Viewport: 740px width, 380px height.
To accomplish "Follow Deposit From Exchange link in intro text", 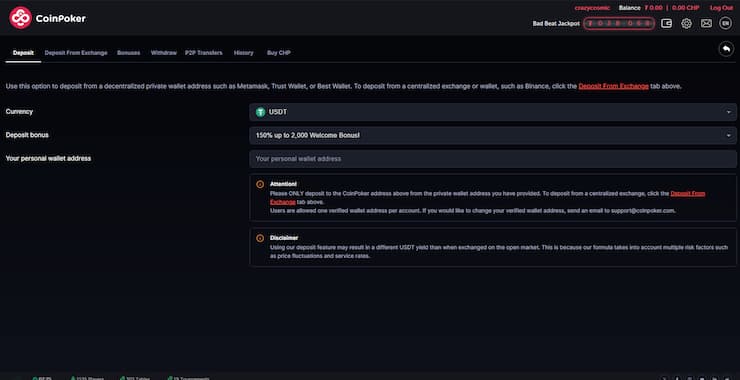I will click(x=614, y=86).
